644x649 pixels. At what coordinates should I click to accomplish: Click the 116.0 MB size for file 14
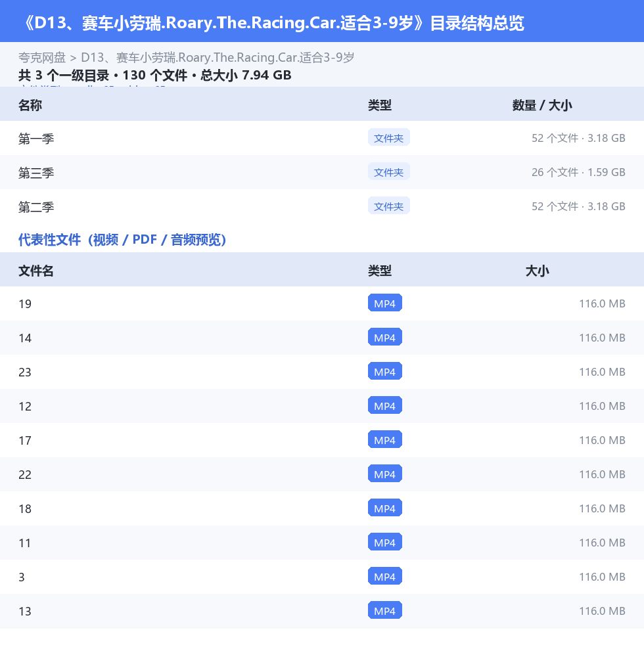point(602,338)
